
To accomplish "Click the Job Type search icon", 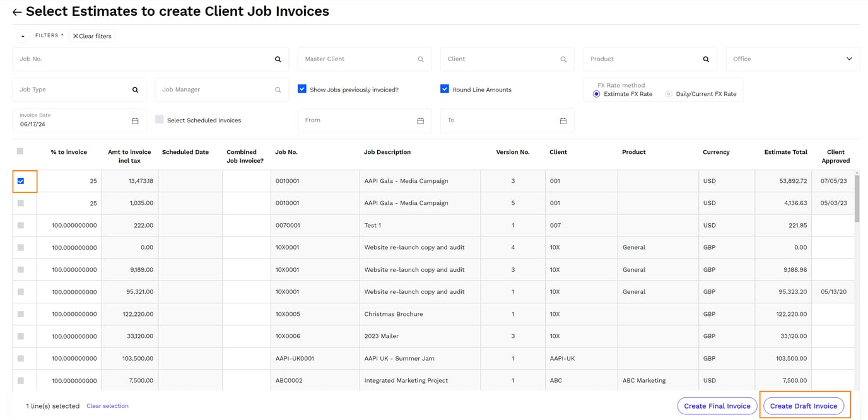I will coord(135,90).
